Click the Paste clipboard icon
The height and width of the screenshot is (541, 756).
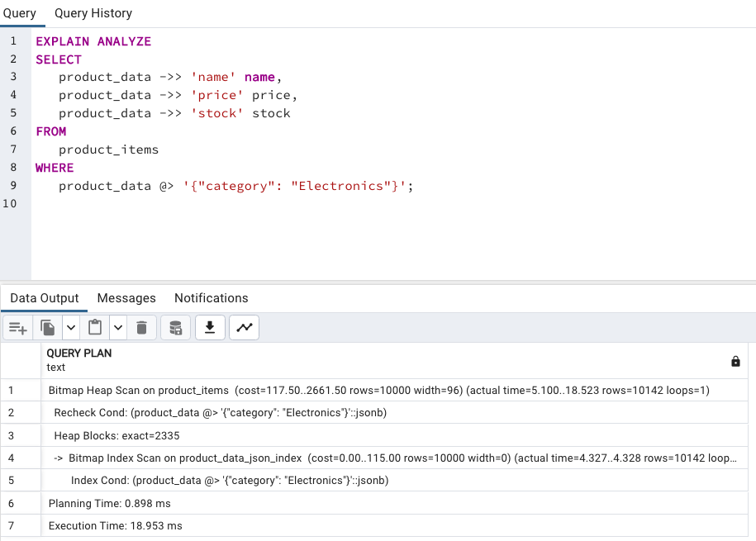95,328
